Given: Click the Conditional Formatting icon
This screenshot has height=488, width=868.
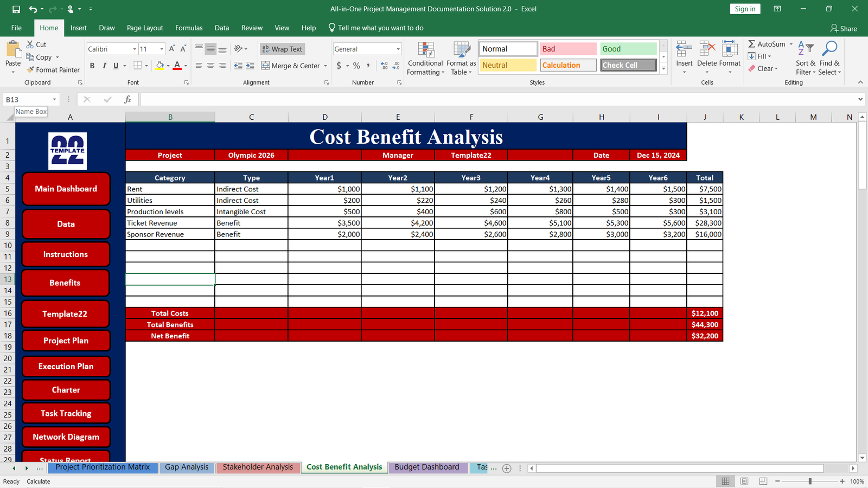Looking at the screenshot, I should click(x=426, y=50).
